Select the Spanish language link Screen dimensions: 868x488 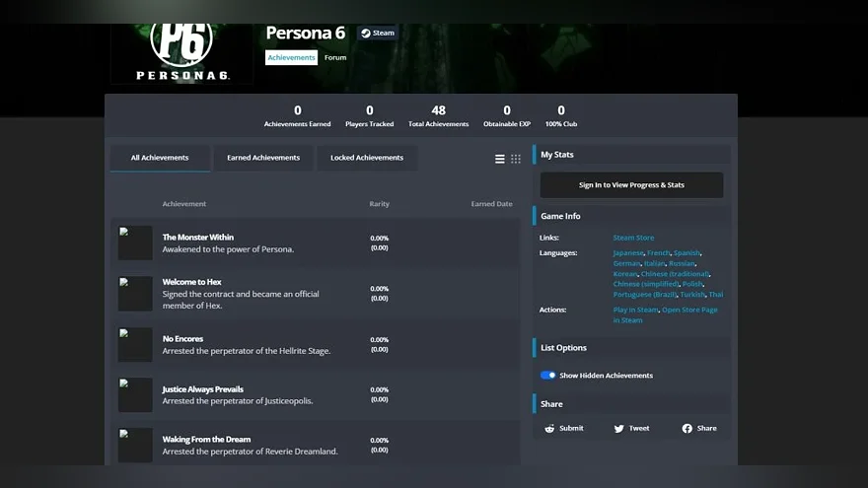(x=687, y=252)
